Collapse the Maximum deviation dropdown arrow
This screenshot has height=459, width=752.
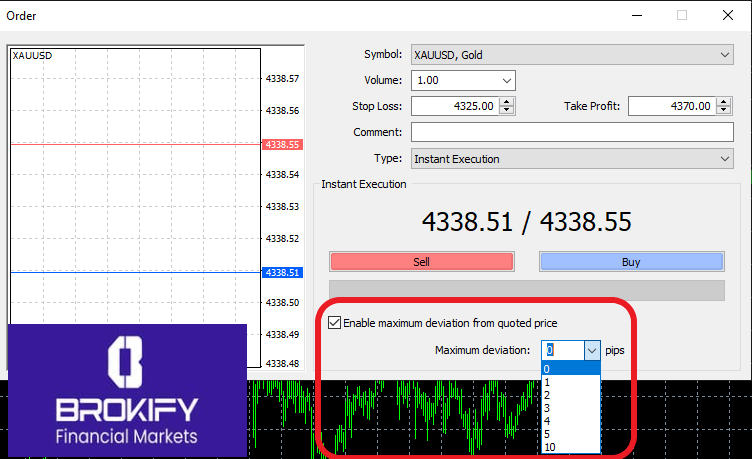[591, 350]
